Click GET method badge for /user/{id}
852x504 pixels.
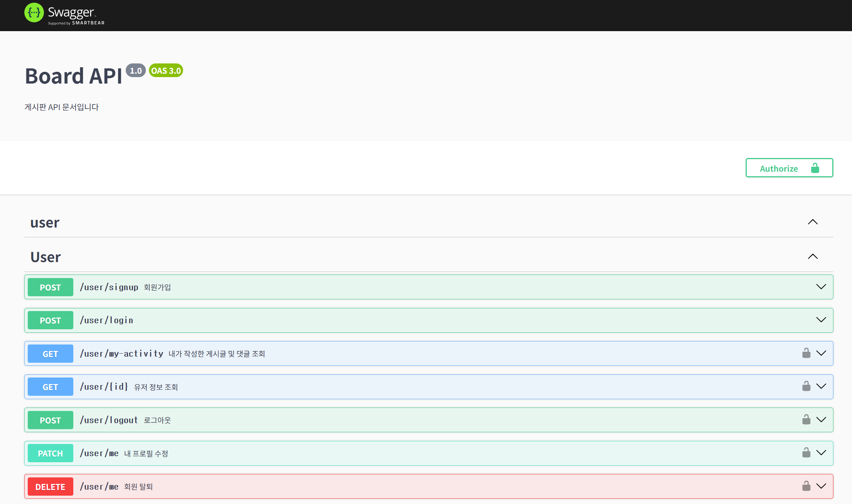(x=51, y=387)
